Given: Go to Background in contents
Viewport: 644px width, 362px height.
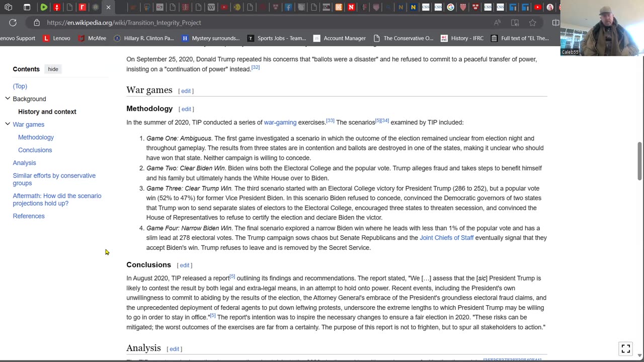Looking at the screenshot, I should (29, 99).
